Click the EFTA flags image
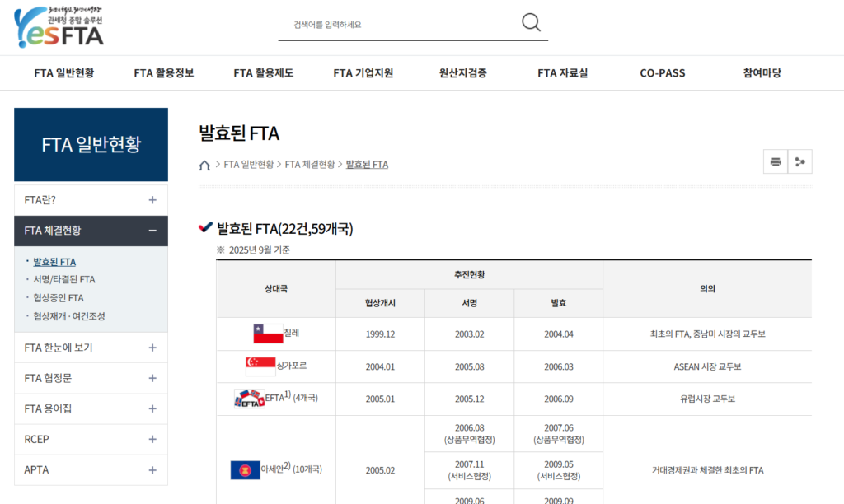This screenshot has width=844, height=504. (249, 399)
